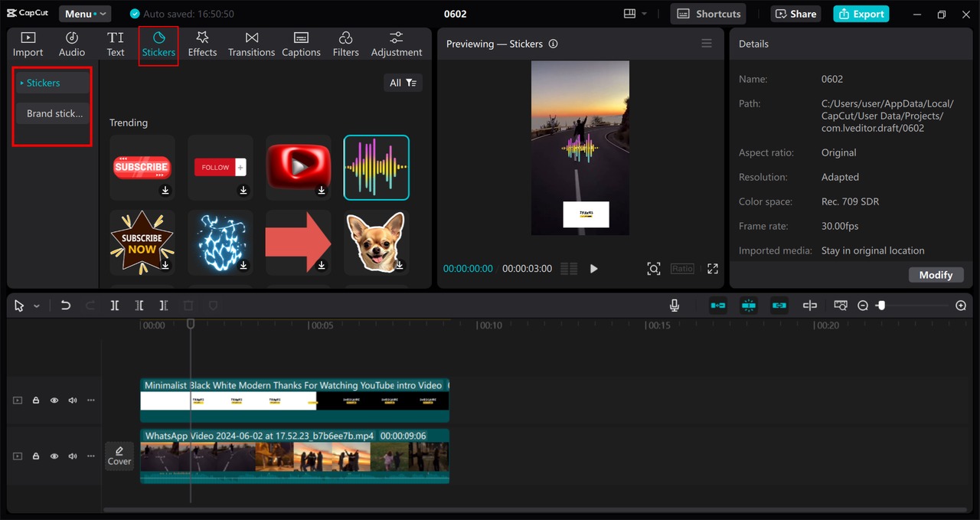Image resolution: width=980 pixels, height=520 pixels.
Task: Download the Follow sticker
Action: pos(243,190)
